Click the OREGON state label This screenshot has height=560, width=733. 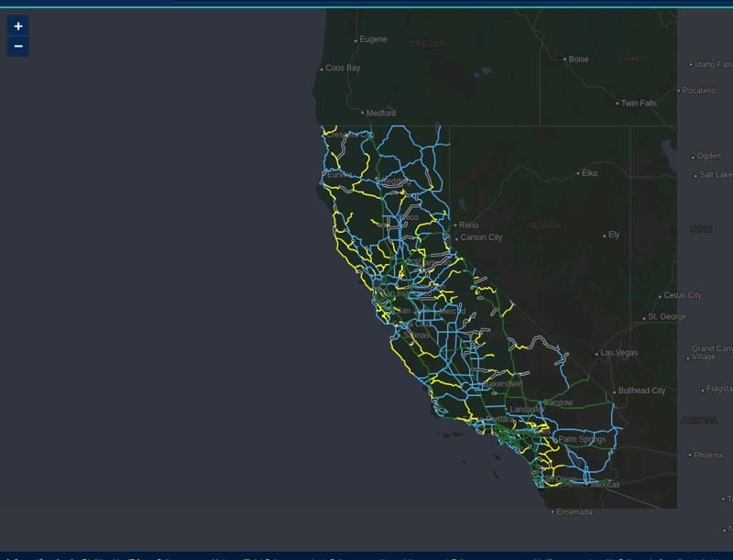[427, 44]
